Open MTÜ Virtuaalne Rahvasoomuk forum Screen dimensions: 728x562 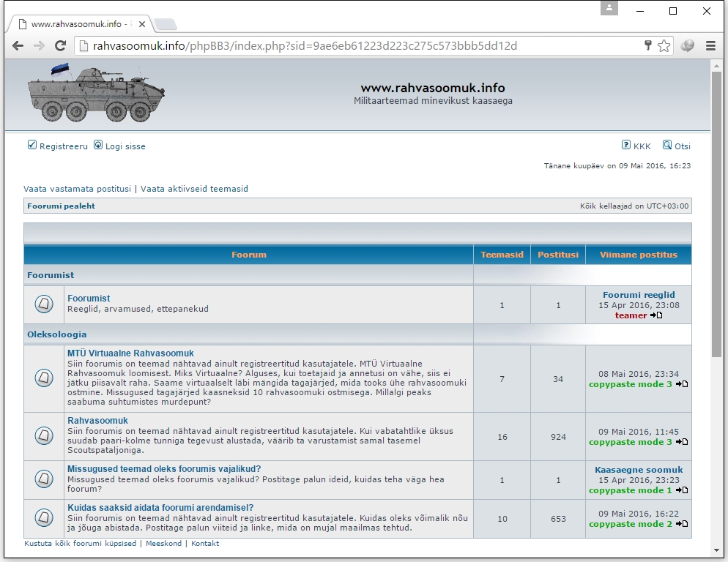click(130, 353)
